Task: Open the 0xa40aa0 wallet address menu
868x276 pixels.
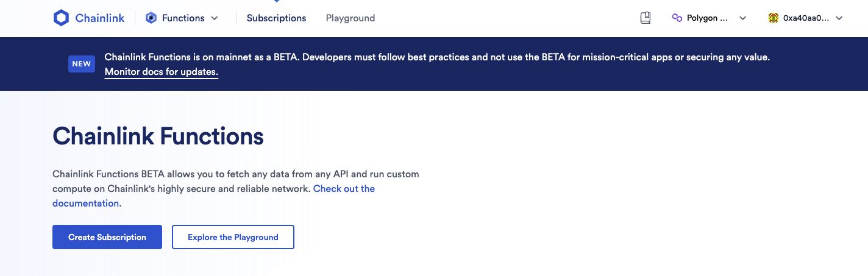Action: 806,18
